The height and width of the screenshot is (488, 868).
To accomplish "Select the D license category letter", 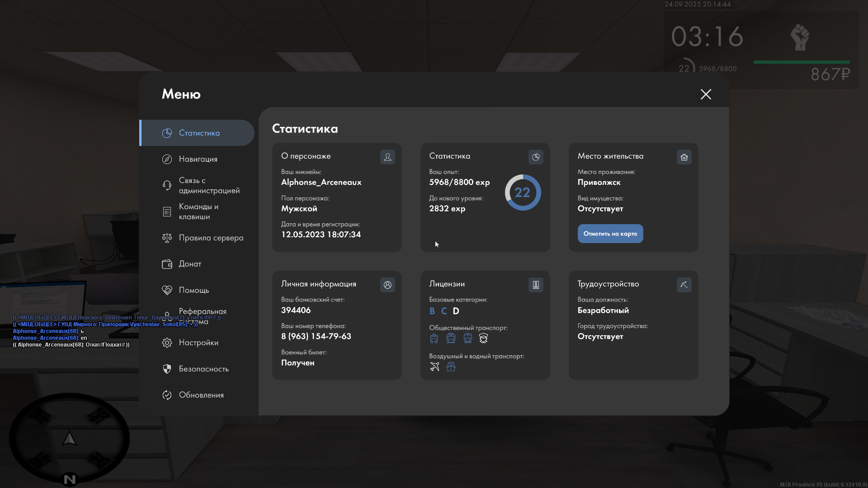I will pyautogui.click(x=456, y=311).
